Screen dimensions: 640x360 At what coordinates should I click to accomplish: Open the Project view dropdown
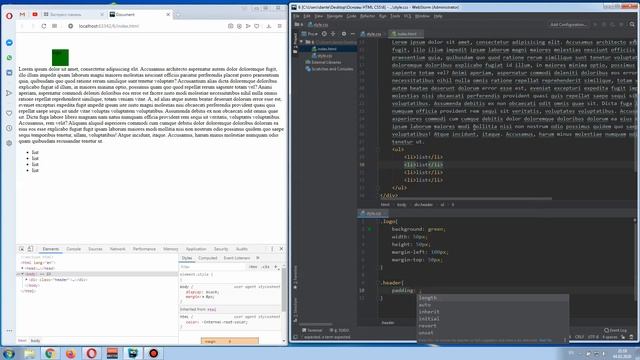(309, 34)
